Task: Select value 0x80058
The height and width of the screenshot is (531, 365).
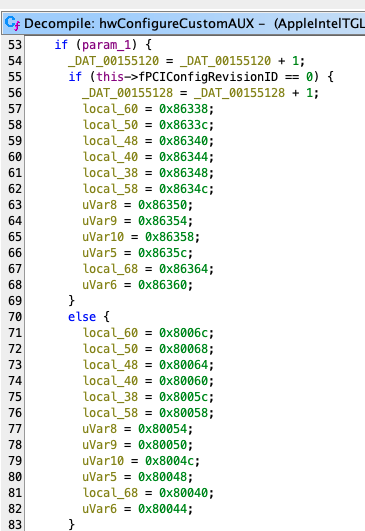Action: click(x=183, y=413)
